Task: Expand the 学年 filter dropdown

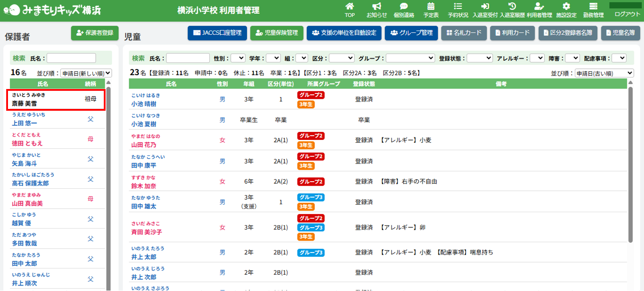Action: pos(273,58)
